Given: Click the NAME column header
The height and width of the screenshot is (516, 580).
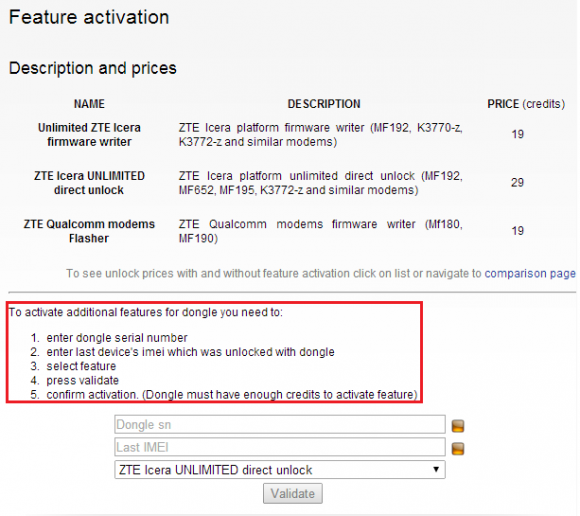Looking at the screenshot, I should pyautogui.click(x=89, y=104).
